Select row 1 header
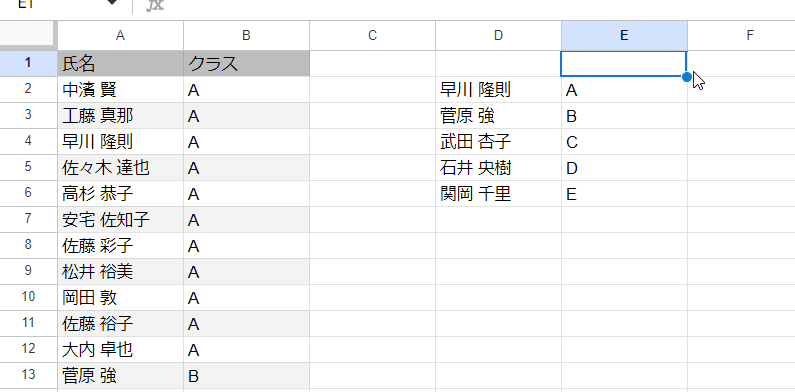795x392 pixels. click(x=28, y=63)
